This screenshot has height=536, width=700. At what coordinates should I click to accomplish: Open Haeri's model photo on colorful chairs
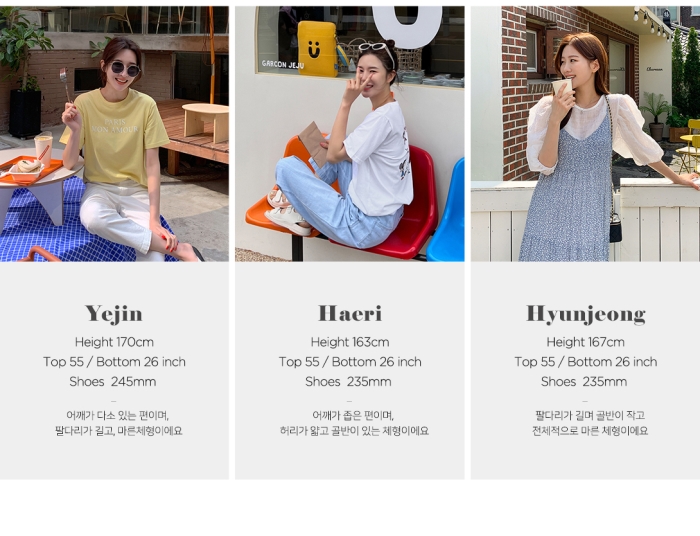coord(350,133)
